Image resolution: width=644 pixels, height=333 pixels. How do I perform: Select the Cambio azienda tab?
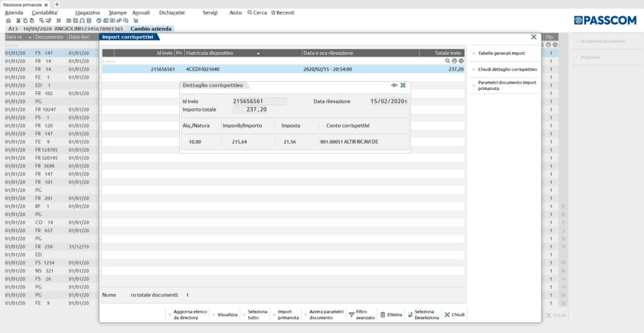151,29
